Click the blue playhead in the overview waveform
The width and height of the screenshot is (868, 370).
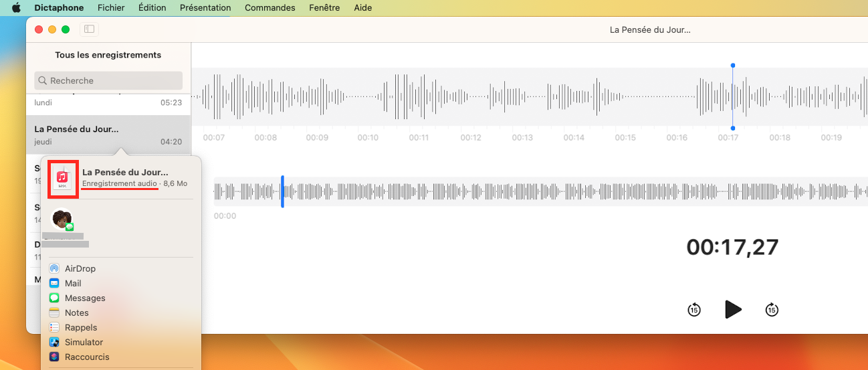click(282, 191)
